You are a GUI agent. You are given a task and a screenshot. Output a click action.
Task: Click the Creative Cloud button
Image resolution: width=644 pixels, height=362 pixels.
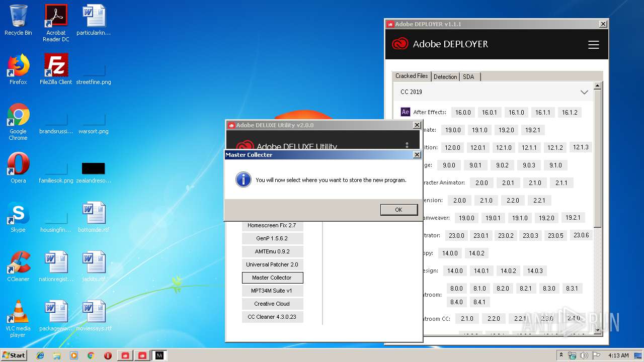[272, 304]
